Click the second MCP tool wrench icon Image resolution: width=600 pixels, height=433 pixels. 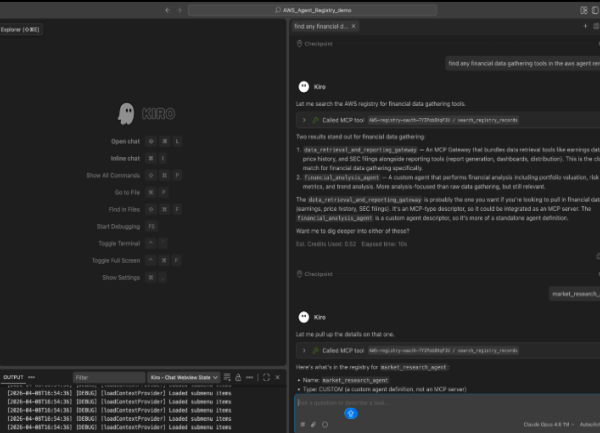click(x=316, y=350)
